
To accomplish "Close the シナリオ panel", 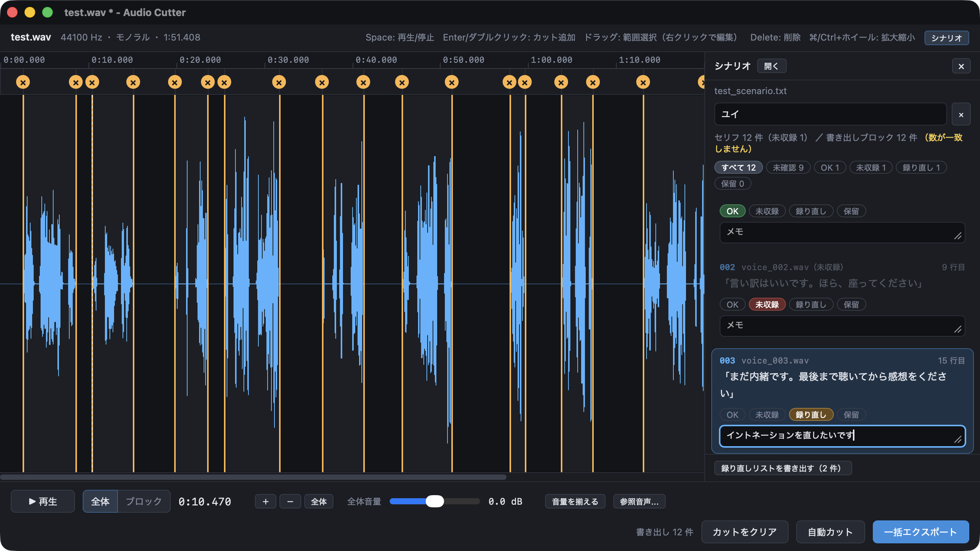I will 961,66.
